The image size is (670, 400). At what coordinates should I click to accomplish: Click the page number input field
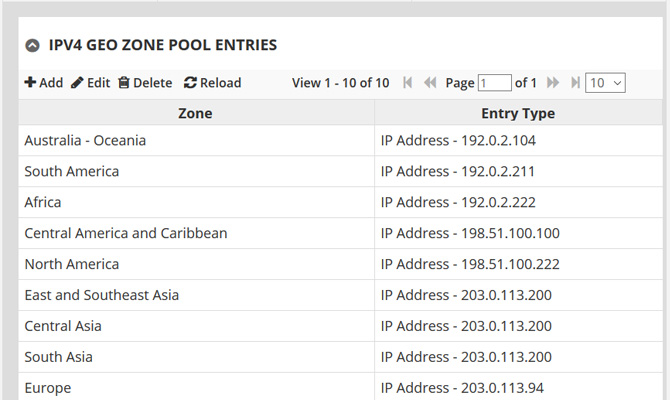point(494,83)
